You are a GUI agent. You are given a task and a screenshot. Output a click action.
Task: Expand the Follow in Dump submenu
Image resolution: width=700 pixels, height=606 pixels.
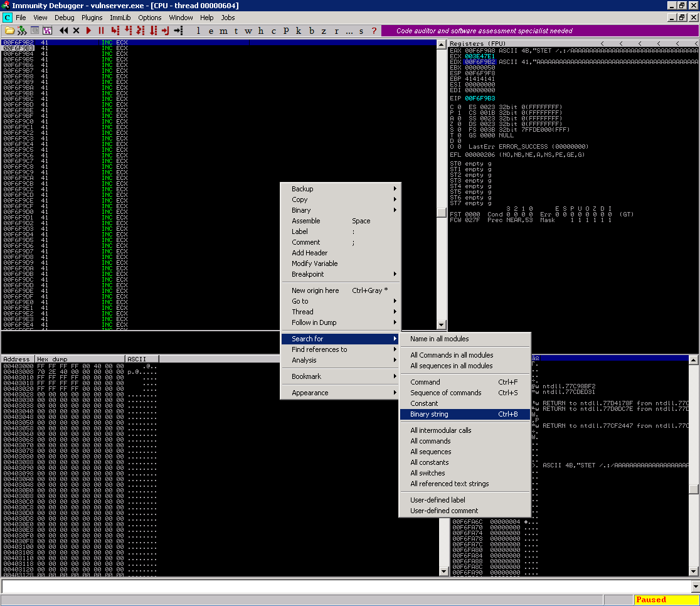(341, 322)
